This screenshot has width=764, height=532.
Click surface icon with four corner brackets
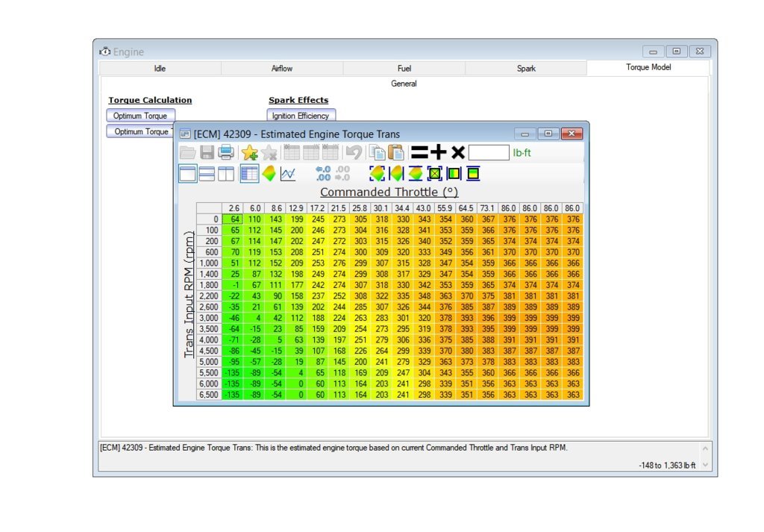[x=377, y=173]
